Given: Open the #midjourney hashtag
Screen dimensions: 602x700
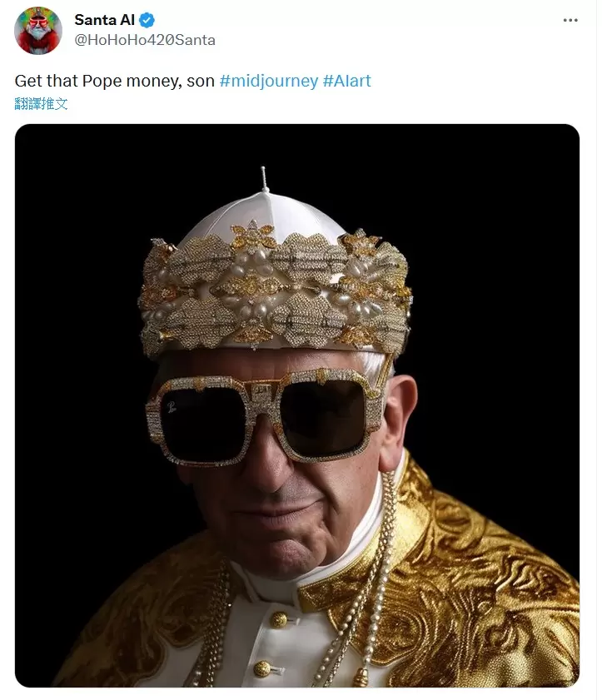Looking at the screenshot, I should (x=268, y=82).
